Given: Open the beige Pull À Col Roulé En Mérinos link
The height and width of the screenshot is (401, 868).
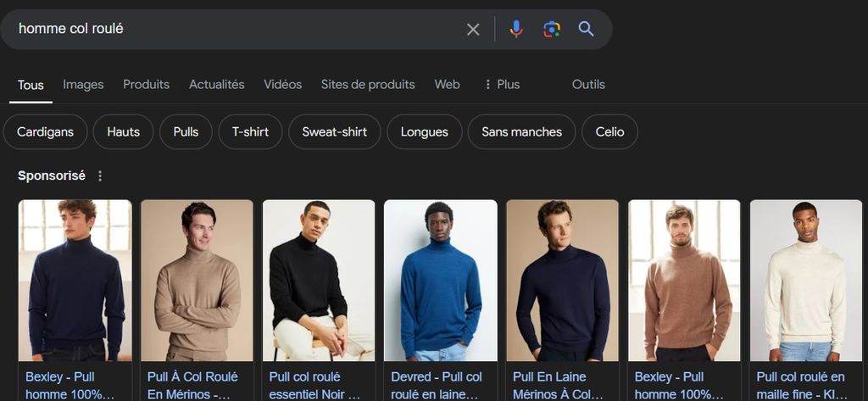Looking at the screenshot, I should pyautogui.click(x=192, y=386).
